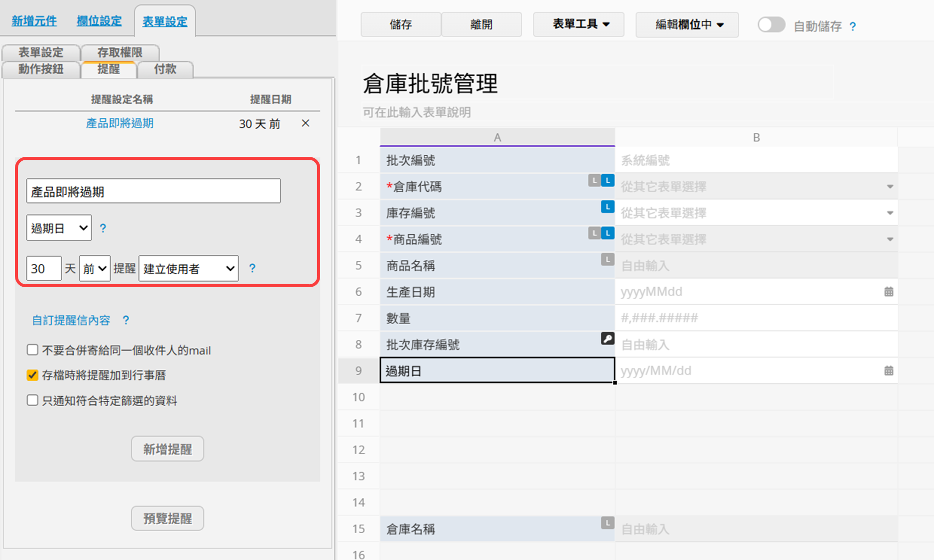The height and width of the screenshot is (560, 934).
Task: Switch to the 欄位設定 tab
Action: 99,21
